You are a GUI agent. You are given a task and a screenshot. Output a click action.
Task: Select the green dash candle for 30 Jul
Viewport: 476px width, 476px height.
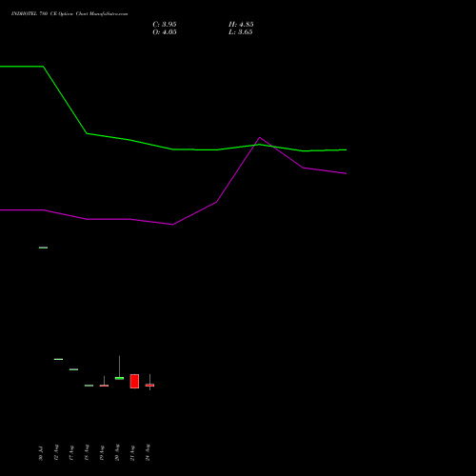43,248
